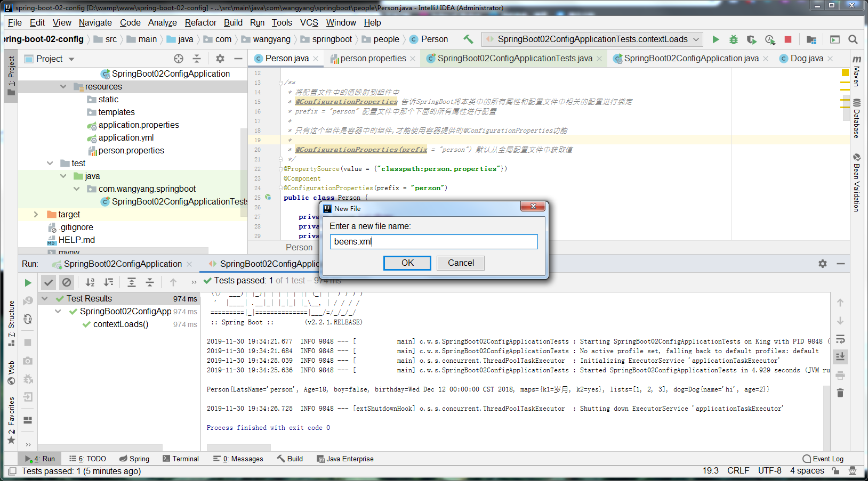Show more Run toolbar actions chevron

click(194, 282)
